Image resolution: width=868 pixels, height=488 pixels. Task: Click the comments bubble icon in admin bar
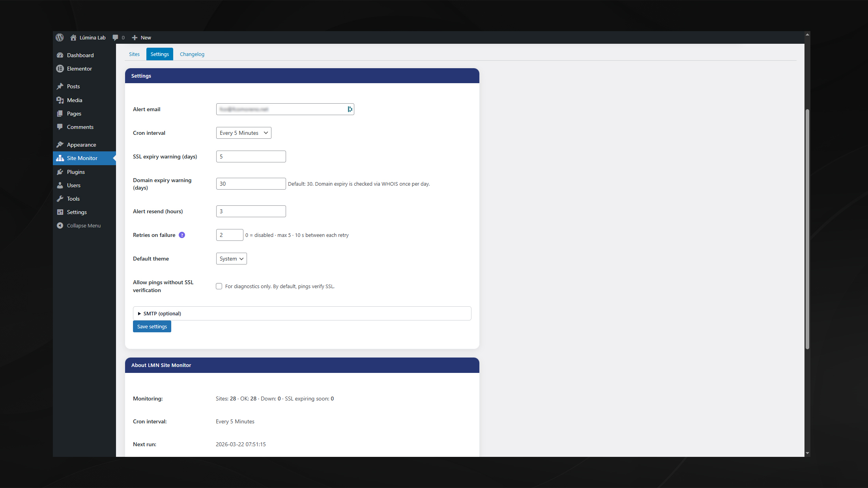pyautogui.click(x=115, y=37)
